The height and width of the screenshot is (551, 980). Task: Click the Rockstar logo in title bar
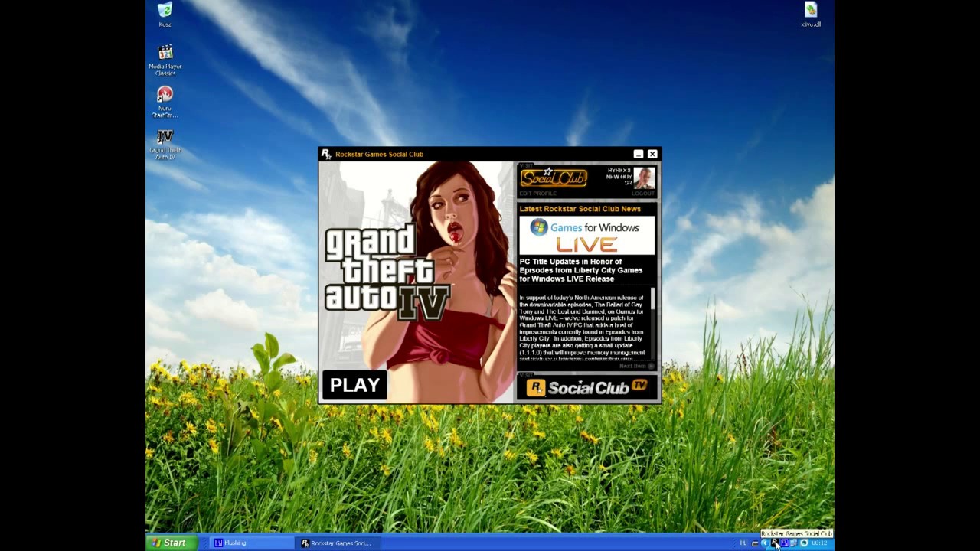(325, 154)
